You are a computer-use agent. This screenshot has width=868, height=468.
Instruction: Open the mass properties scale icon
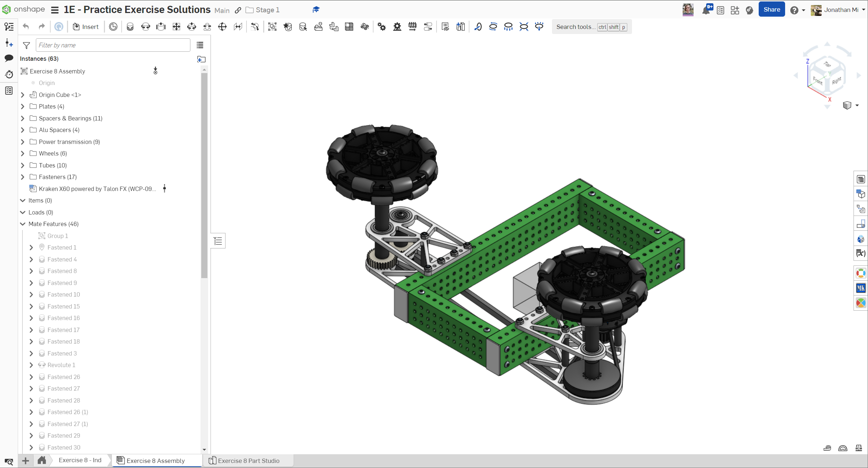point(859,448)
